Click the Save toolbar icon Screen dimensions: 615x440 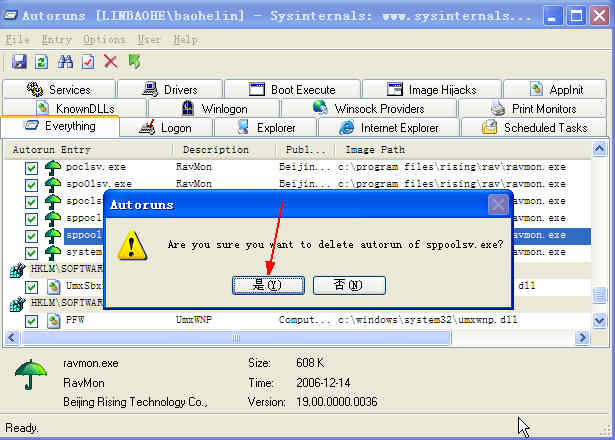(x=19, y=62)
